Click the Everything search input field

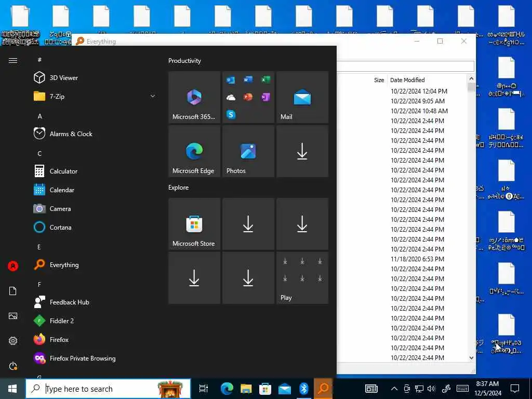[x=405, y=66]
